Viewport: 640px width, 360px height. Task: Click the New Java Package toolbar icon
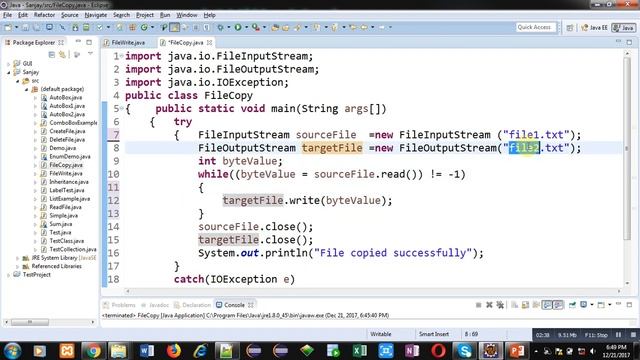tap(132, 27)
